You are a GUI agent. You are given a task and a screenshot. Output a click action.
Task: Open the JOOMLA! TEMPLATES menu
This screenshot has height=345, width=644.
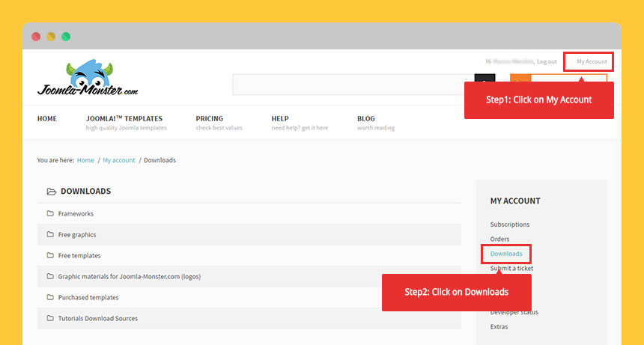point(124,118)
